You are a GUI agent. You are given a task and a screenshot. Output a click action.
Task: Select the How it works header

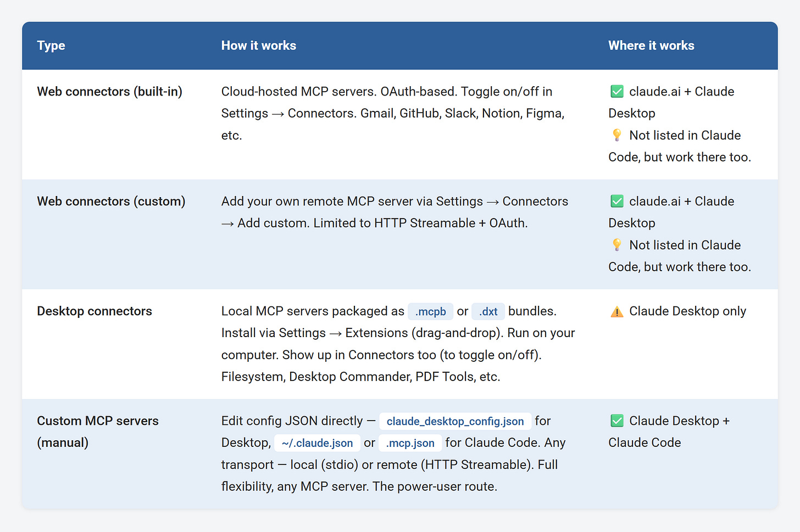point(259,46)
